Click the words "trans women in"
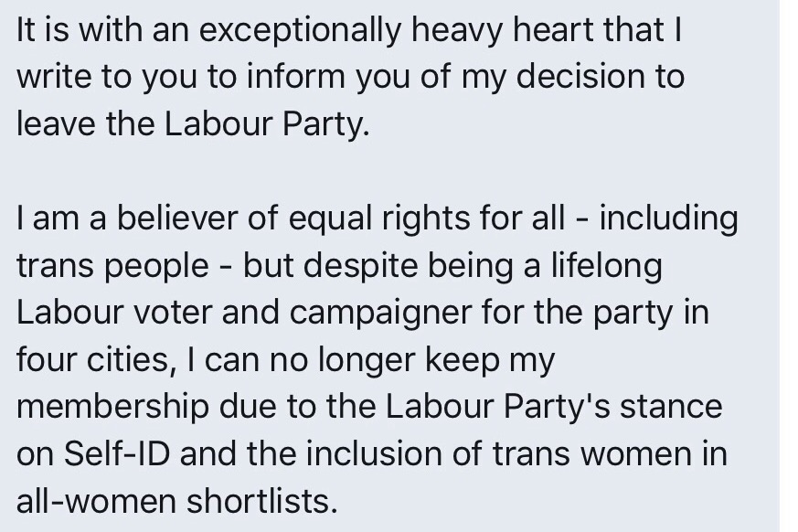The image size is (798, 532). (610, 453)
